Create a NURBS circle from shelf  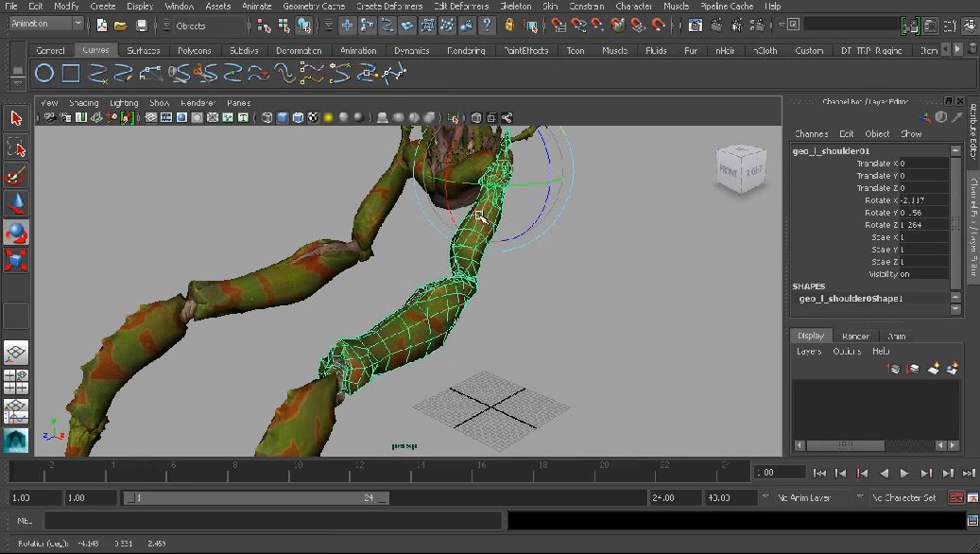[x=43, y=73]
